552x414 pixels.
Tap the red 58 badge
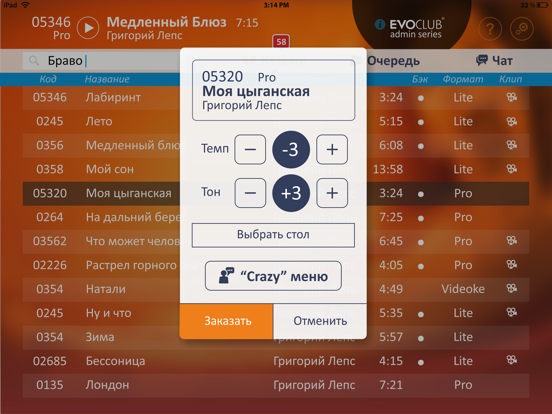click(x=281, y=42)
